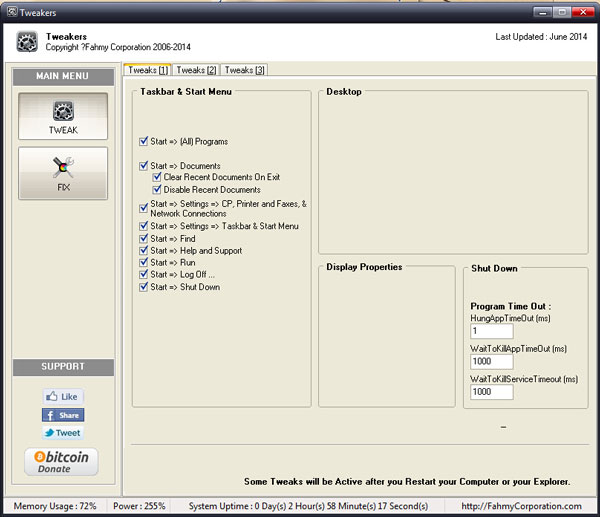Screen dimensions: 600x517
Task: Uncheck Start => (All) Programs
Action: pos(144,142)
